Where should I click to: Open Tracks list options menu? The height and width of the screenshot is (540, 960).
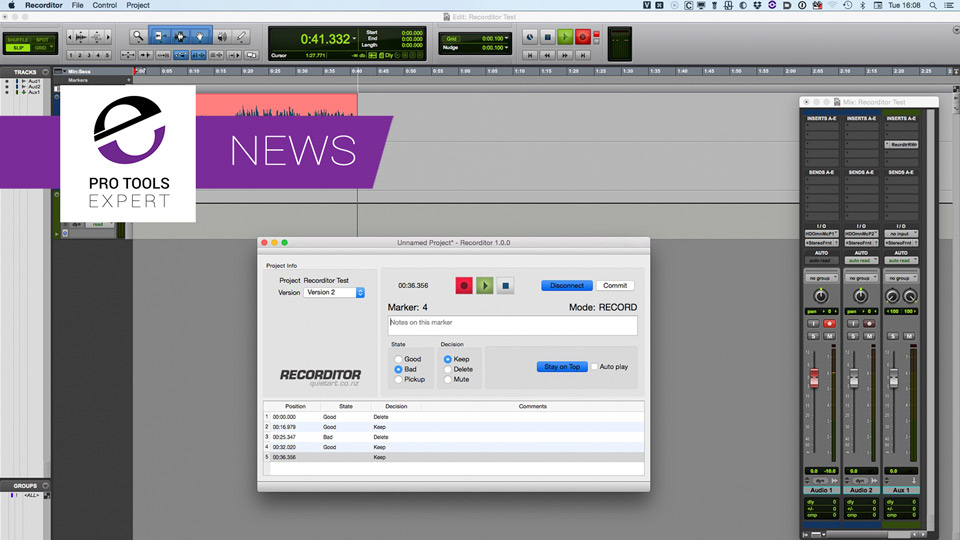pos(45,72)
